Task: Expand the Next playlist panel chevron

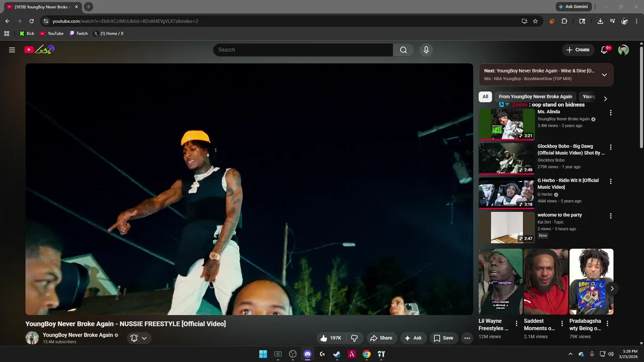Action: [604, 75]
